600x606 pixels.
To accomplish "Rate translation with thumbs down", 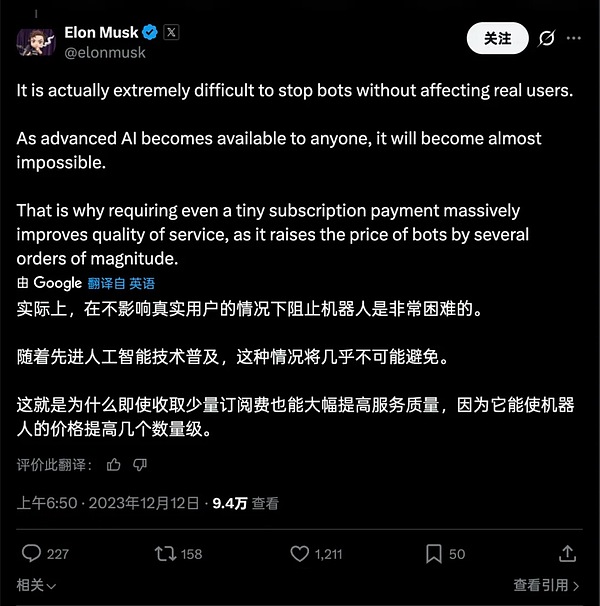I will coord(140,465).
